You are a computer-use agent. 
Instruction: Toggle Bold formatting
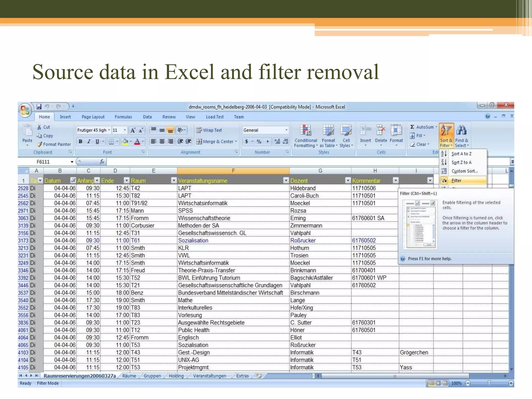click(81, 142)
